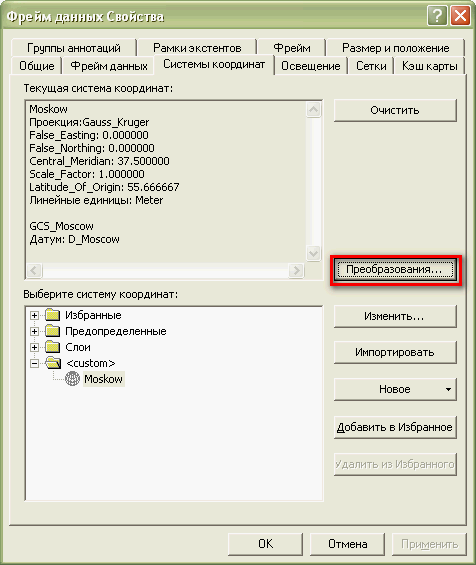Viewport: 476px width, 565px height.
Task: Collapse the <custom> tree node
Action: click(x=35, y=363)
